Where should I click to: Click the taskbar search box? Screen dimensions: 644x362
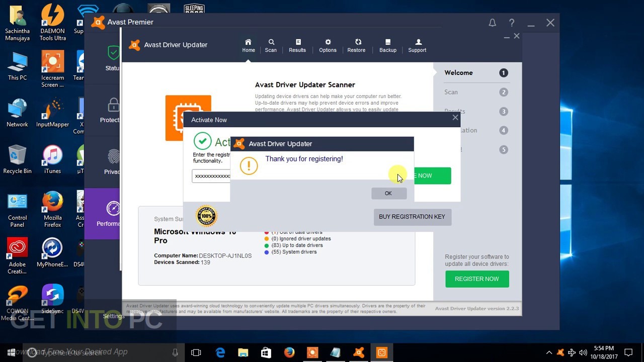pyautogui.click(x=103, y=352)
